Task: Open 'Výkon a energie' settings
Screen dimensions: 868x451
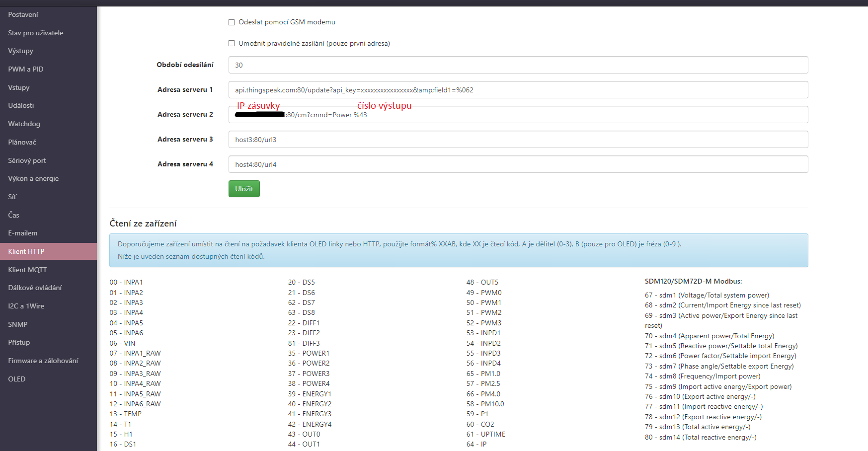Action: [33, 178]
